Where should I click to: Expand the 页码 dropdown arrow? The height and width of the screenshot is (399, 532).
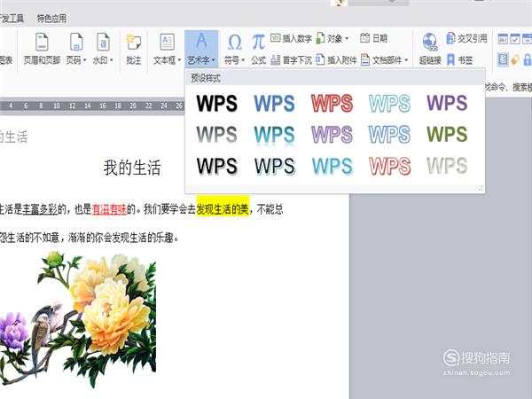point(85,60)
